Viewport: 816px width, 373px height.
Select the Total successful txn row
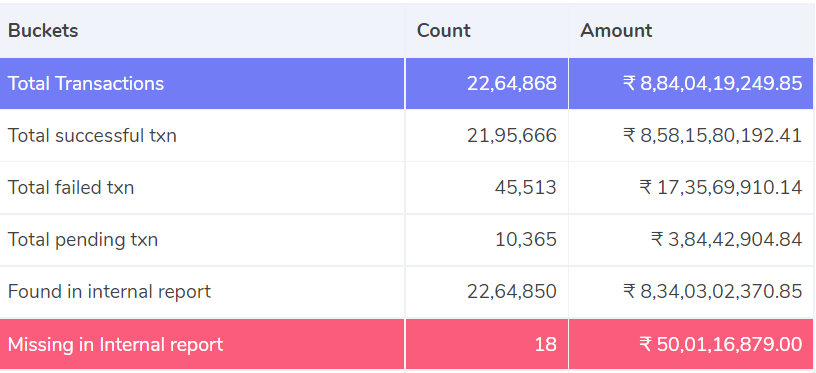point(407,136)
